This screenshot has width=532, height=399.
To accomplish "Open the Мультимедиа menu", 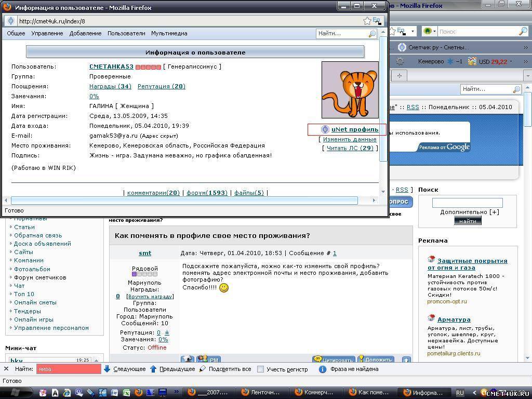I will [x=169, y=33].
